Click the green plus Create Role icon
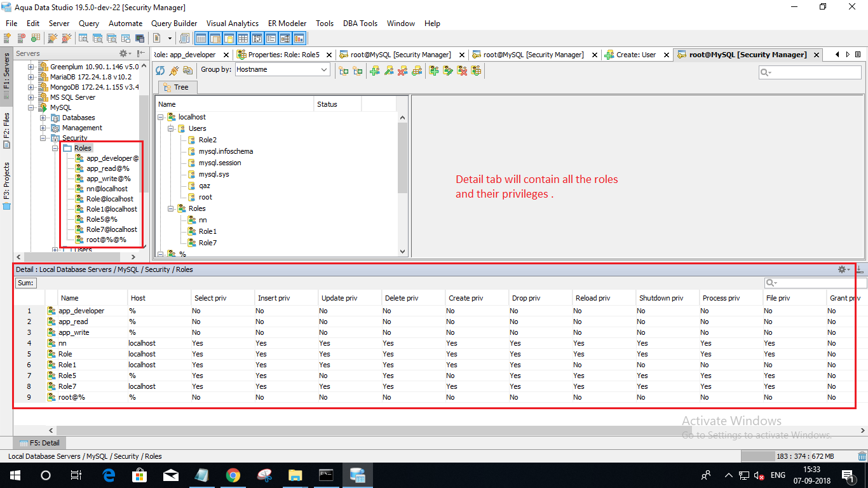This screenshot has width=868, height=488. 434,71
